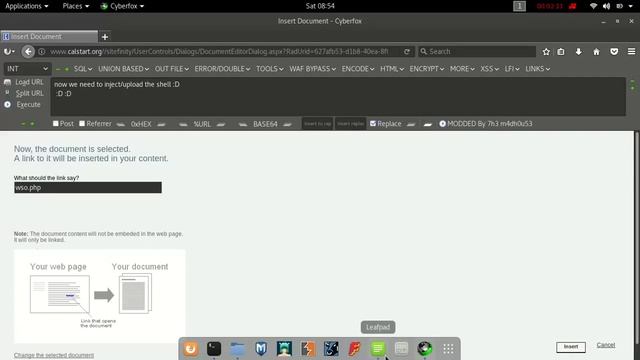Expand the OUT FILE dropdown
This screenshot has height=360, width=640.
click(x=171, y=69)
